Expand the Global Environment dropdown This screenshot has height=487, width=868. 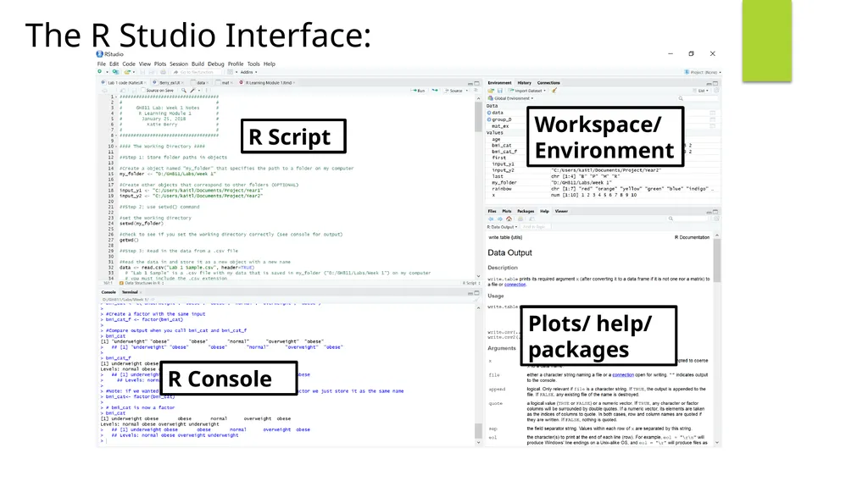510,98
